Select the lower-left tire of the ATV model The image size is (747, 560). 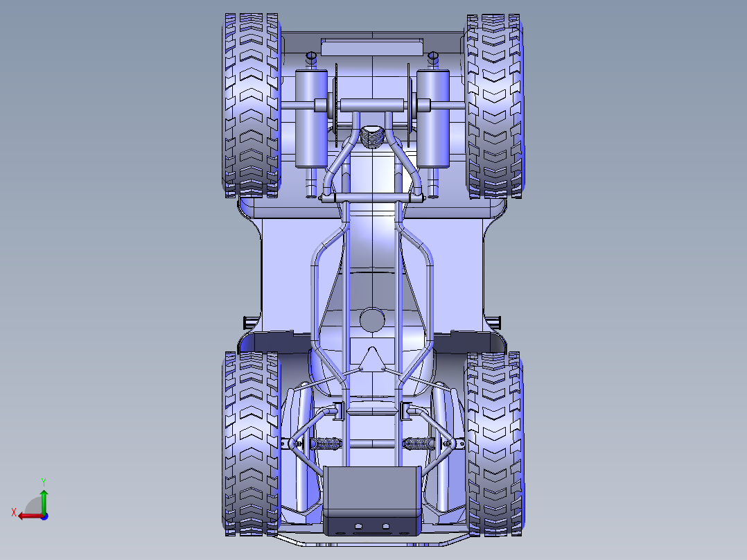tap(251, 444)
